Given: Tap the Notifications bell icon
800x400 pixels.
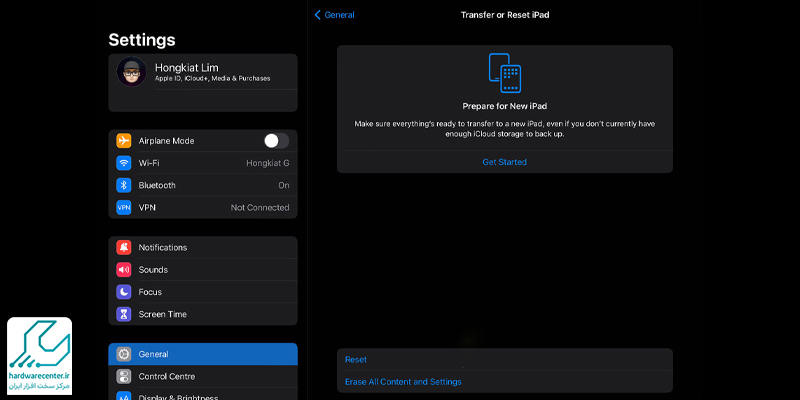Looking at the screenshot, I should [123, 247].
